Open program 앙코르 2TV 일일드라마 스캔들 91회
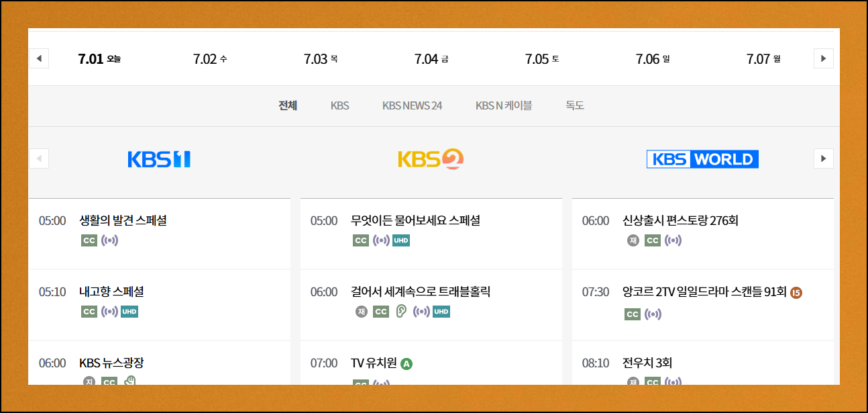The image size is (868, 413). (704, 291)
